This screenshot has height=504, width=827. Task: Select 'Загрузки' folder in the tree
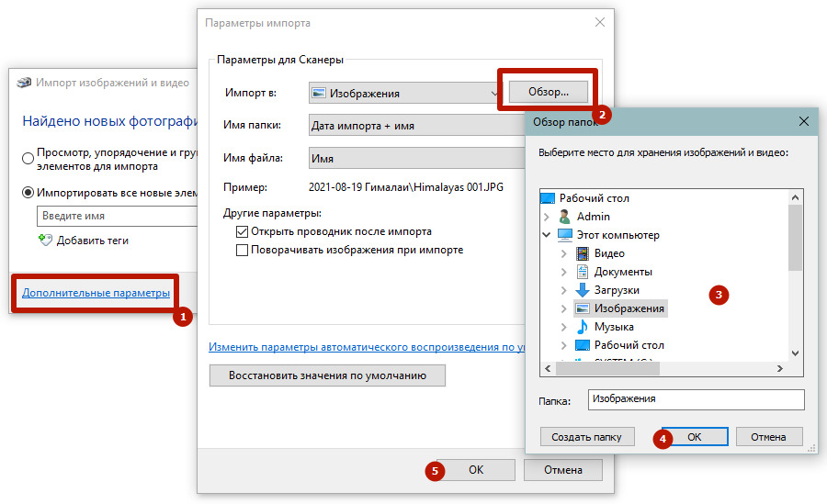tap(617, 290)
